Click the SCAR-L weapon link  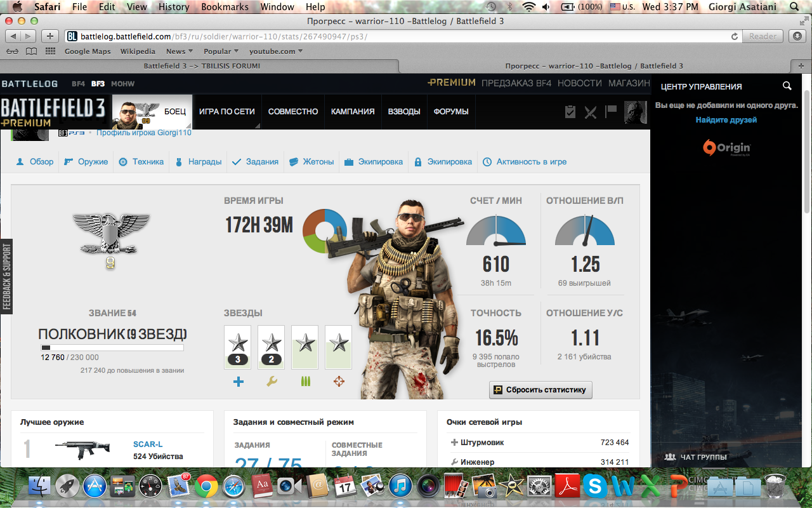coord(148,444)
